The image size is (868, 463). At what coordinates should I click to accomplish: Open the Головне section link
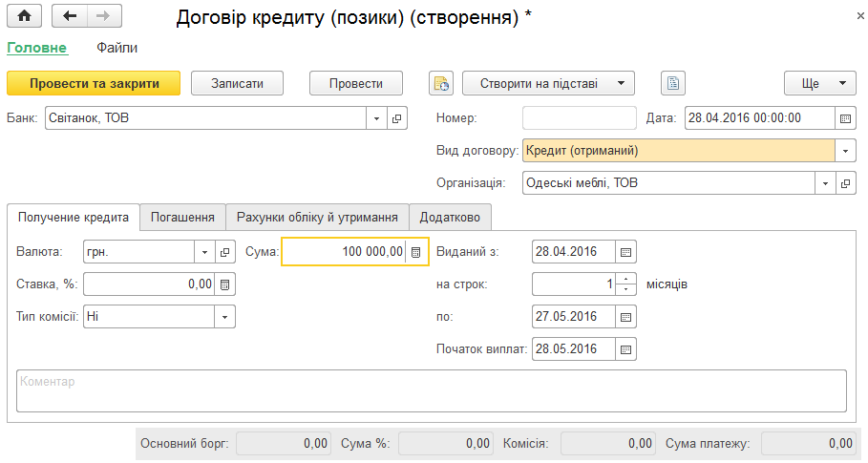pos(37,48)
